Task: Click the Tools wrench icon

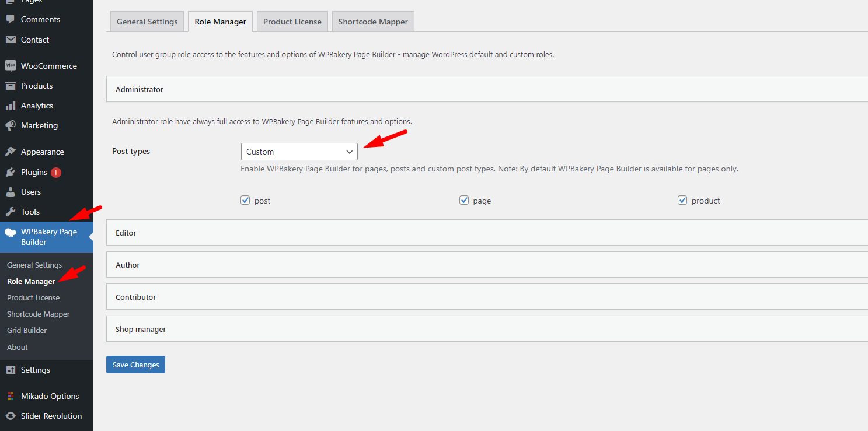Action: [x=10, y=212]
